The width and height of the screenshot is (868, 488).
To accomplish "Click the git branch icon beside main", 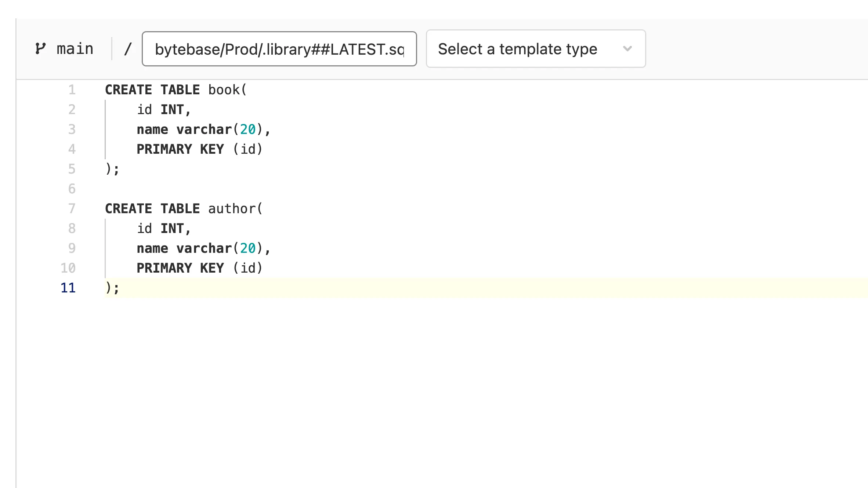I will (40, 48).
